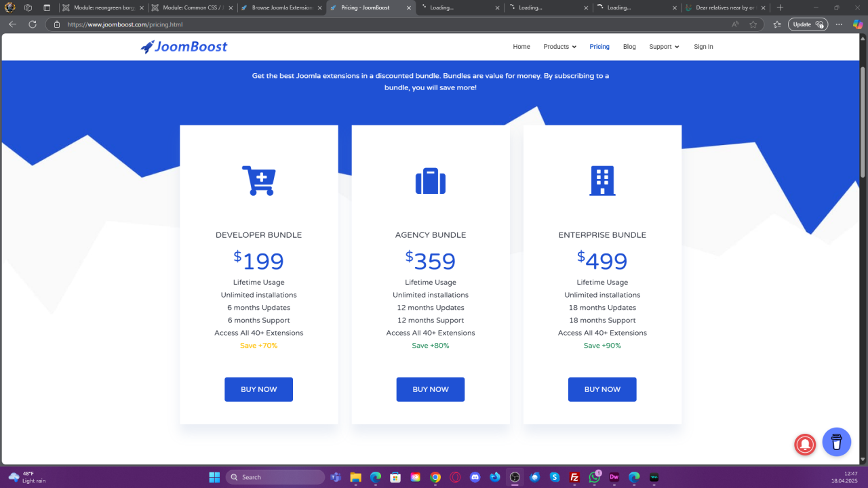Open Discord from the taskbar
Image resolution: width=868 pixels, height=488 pixels.
click(475, 477)
